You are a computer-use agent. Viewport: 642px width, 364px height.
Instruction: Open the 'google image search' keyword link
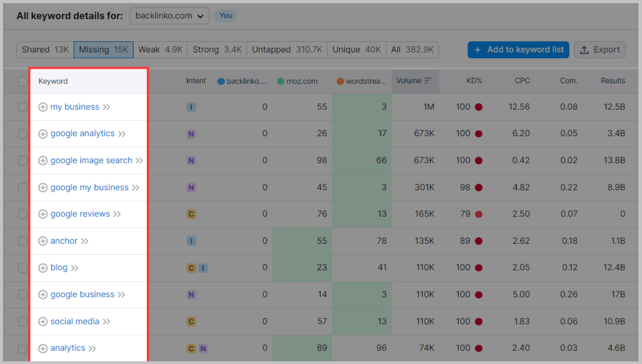(x=91, y=160)
